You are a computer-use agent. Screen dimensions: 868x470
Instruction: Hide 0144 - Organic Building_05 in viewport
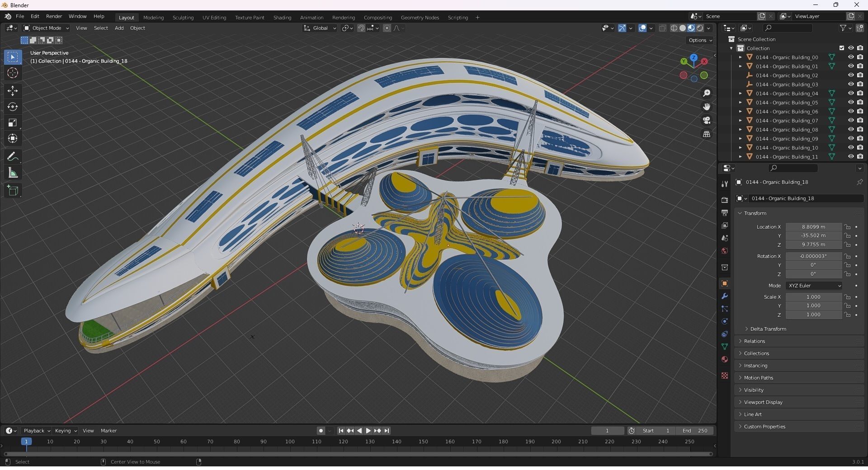(x=852, y=103)
